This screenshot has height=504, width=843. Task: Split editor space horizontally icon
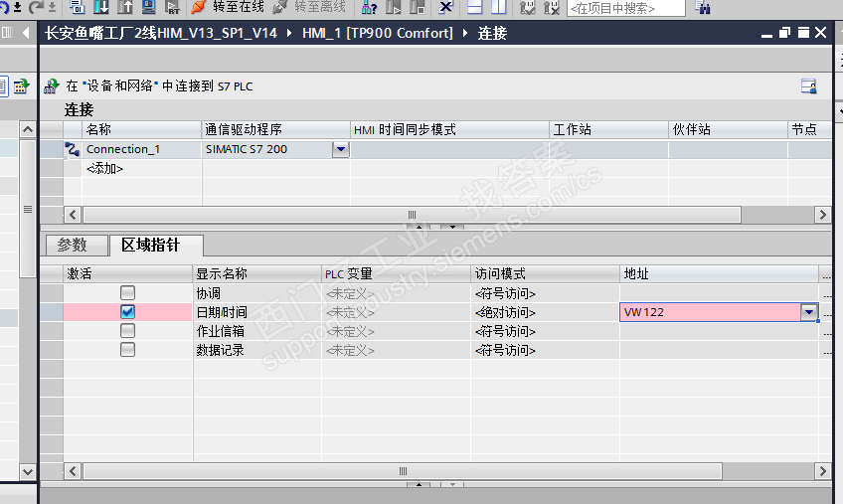[474, 7]
